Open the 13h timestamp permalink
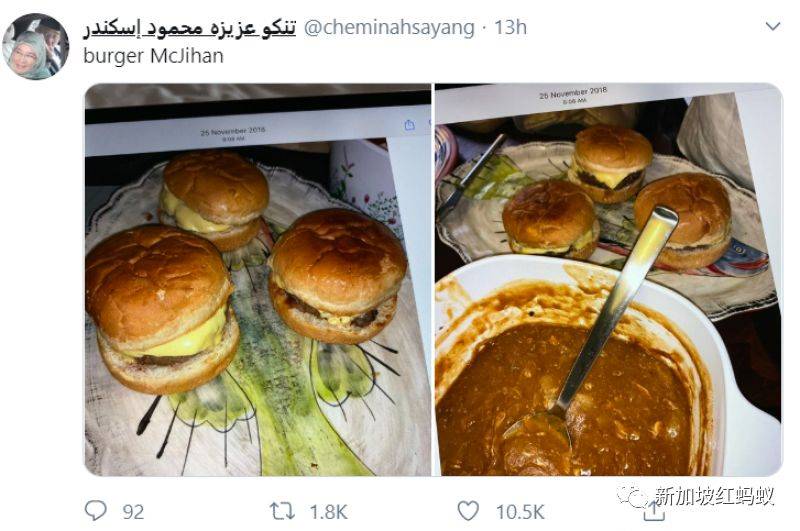Viewport: 800px width, 531px height. (x=510, y=27)
